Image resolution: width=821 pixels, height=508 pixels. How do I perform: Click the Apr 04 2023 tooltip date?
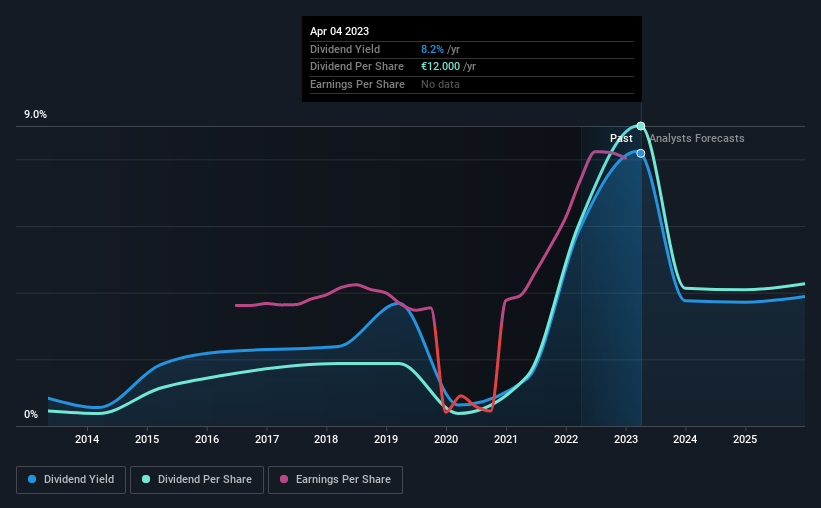tap(339, 31)
